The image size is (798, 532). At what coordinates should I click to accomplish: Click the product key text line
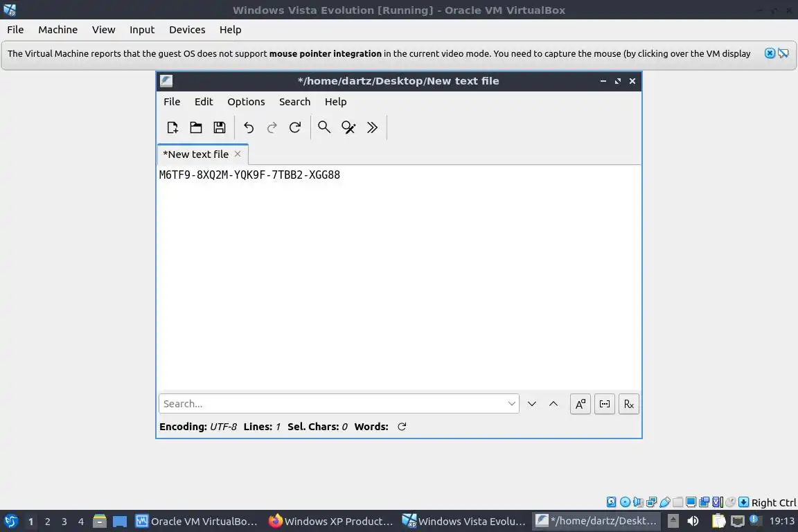point(249,175)
